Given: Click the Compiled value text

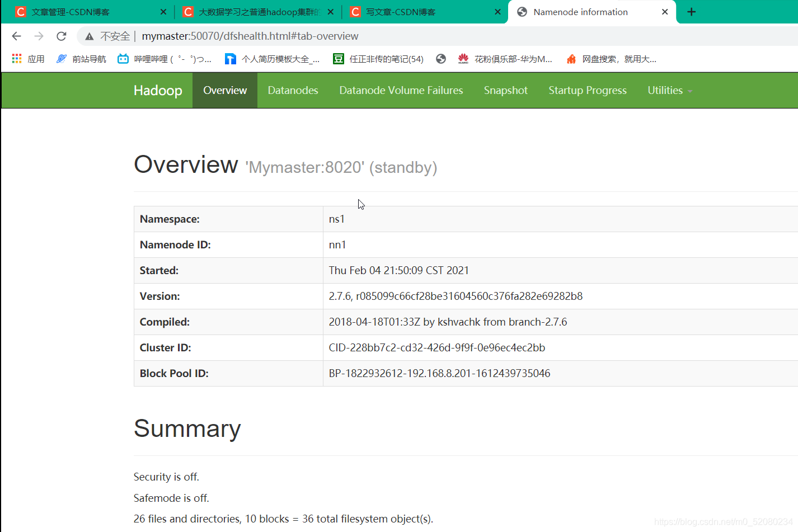Looking at the screenshot, I should tap(448, 322).
